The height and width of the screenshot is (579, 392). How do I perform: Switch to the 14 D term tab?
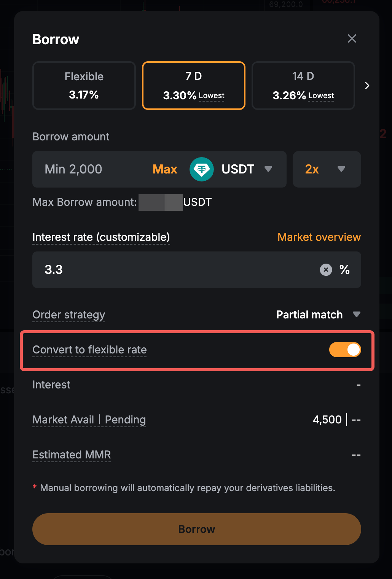point(303,86)
